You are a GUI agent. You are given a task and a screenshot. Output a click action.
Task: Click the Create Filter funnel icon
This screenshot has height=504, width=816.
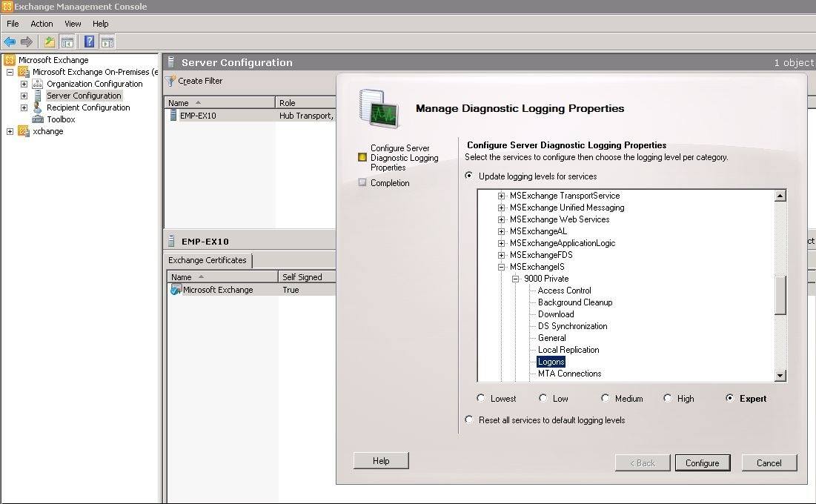[170, 82]
